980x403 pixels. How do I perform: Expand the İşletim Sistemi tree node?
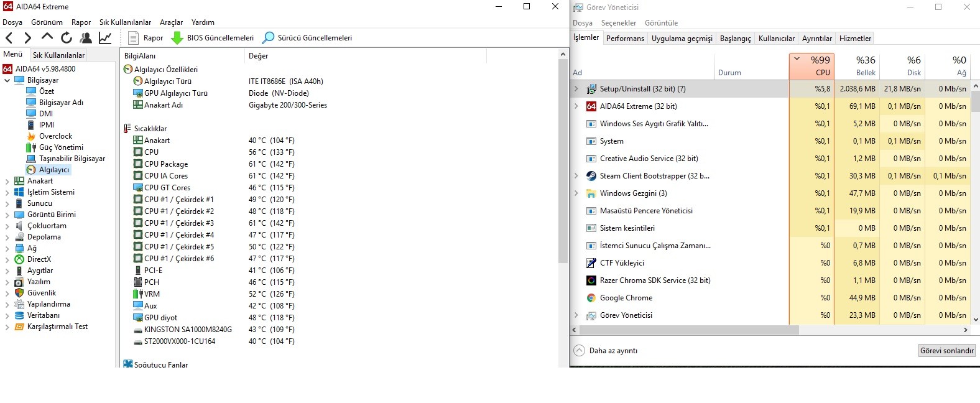click(7, 192)
